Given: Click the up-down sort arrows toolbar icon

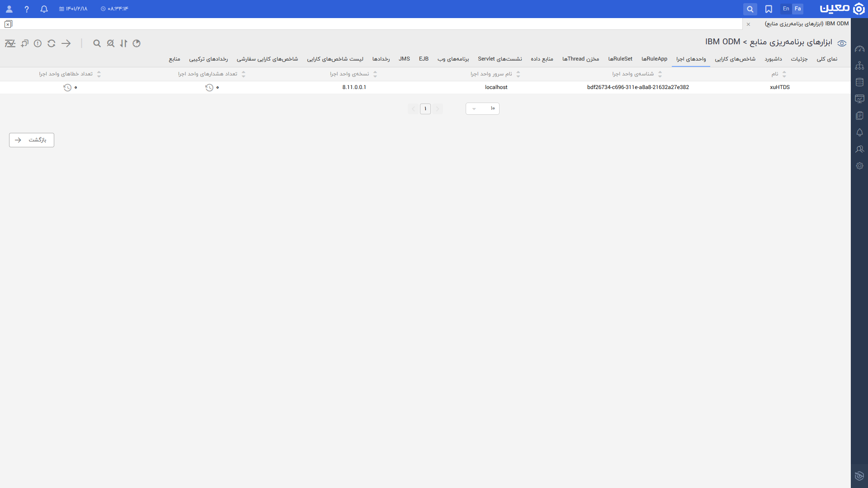Looking at the screenshot, I should (123, 43).
